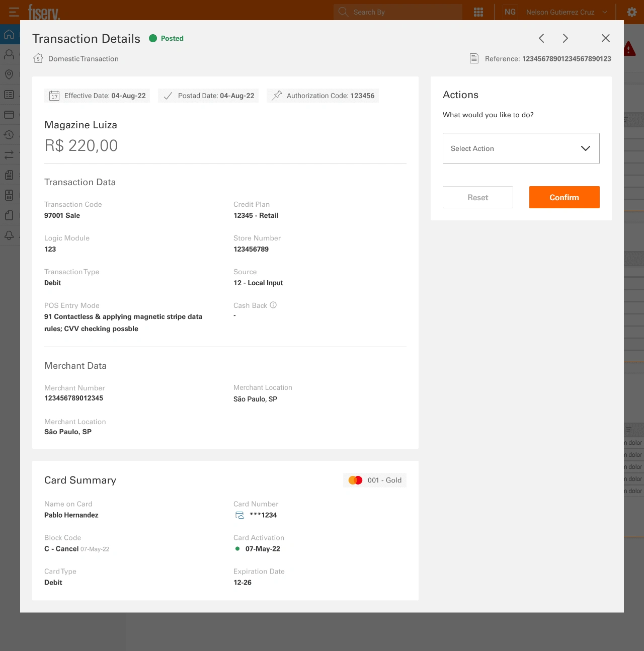
Task: Open the history clock sidebar icon
Action: coord(9,135)
